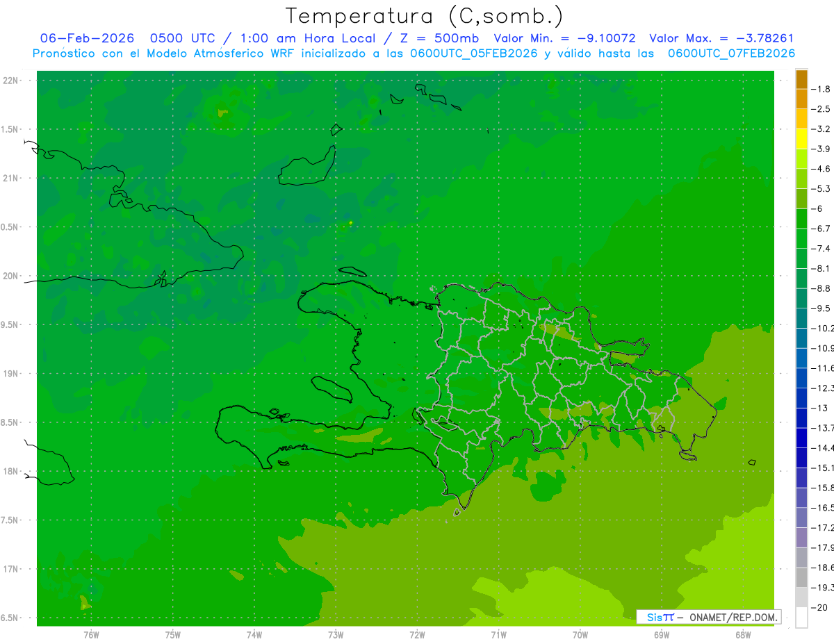Click the "76W" longitude label
This screenshot has width=834, height=644.
(x=91, y=635)
